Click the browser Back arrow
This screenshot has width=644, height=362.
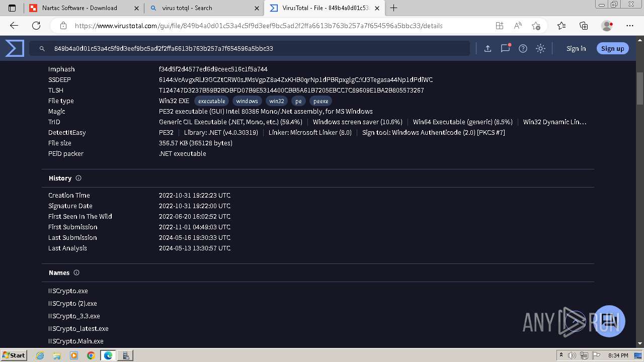(x=14, y=26)
